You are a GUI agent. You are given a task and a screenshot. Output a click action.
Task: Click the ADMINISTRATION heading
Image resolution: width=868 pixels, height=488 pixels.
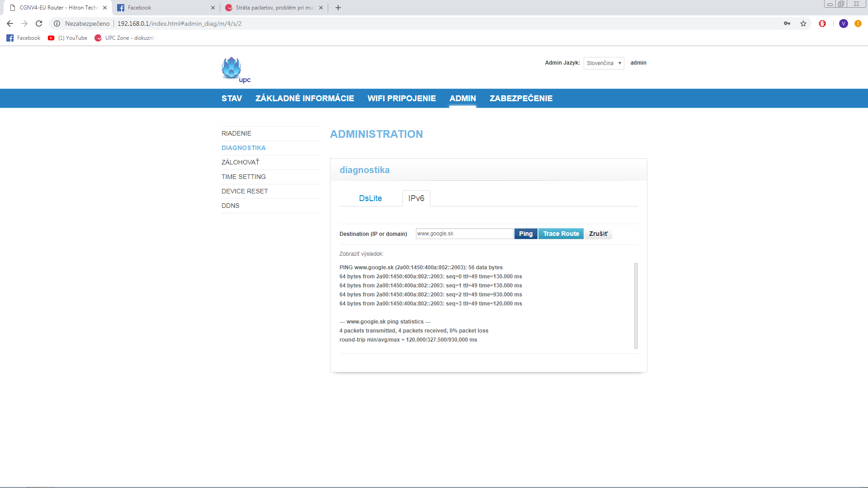[x=376, y=134]
